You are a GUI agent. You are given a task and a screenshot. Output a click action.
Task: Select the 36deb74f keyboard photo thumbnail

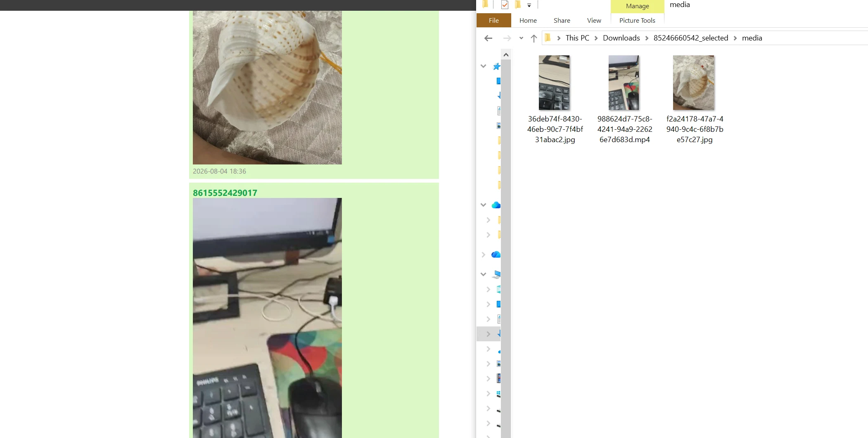click(554, 83)
